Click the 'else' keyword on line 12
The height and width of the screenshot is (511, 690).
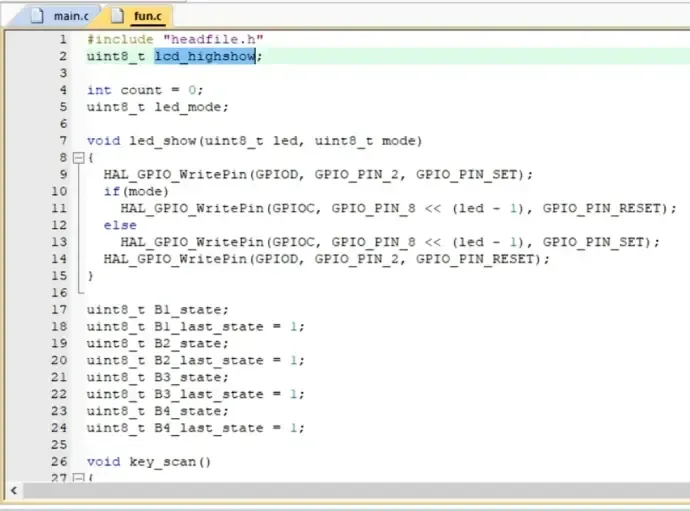120,225
